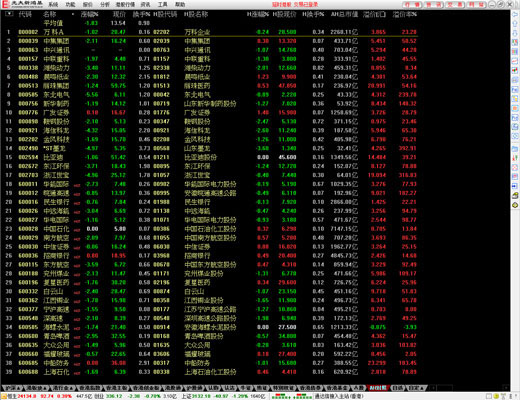Click the fourth red button at top right

click(477, 5)
